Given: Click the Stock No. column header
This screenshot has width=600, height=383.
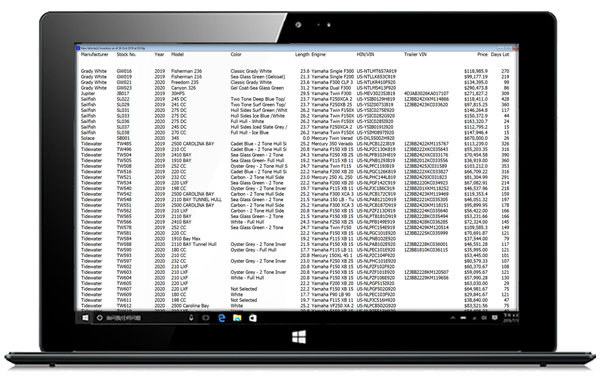Looking at the screenshot, I should point(126,54).
